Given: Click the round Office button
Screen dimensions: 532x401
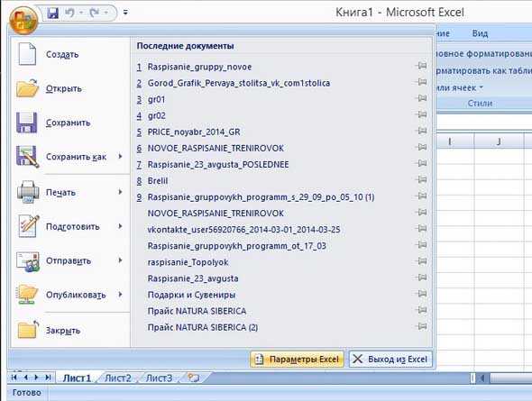Looking at the screenshot, I should pyautogui.click(x=23, y=20).
